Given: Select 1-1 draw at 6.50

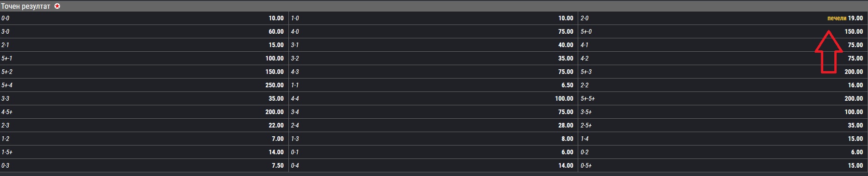Looking at the screenshot, I should (433, 85).
